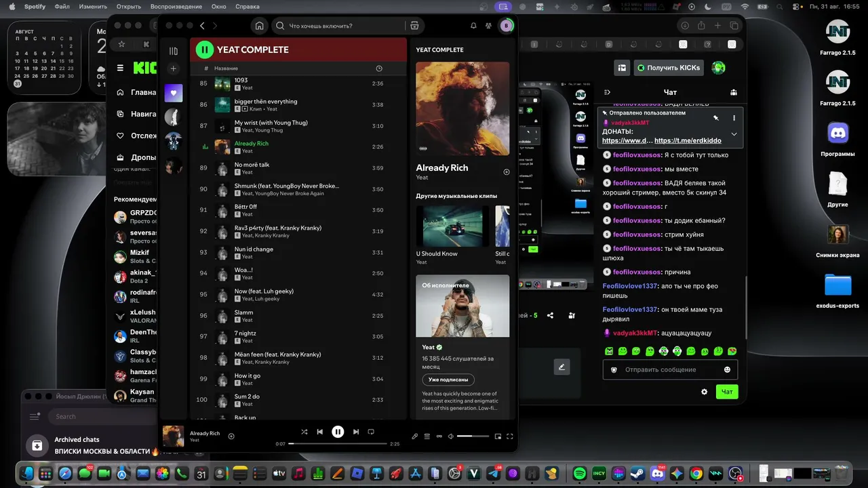Pause the YEAT COMPLETE playlist
Image resolution: width=868 pixels, height=488 pixels.
[204, 49]
